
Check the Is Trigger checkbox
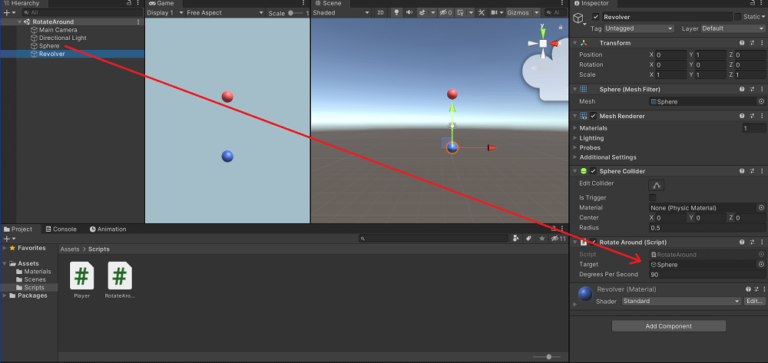(x=652, y=197)
